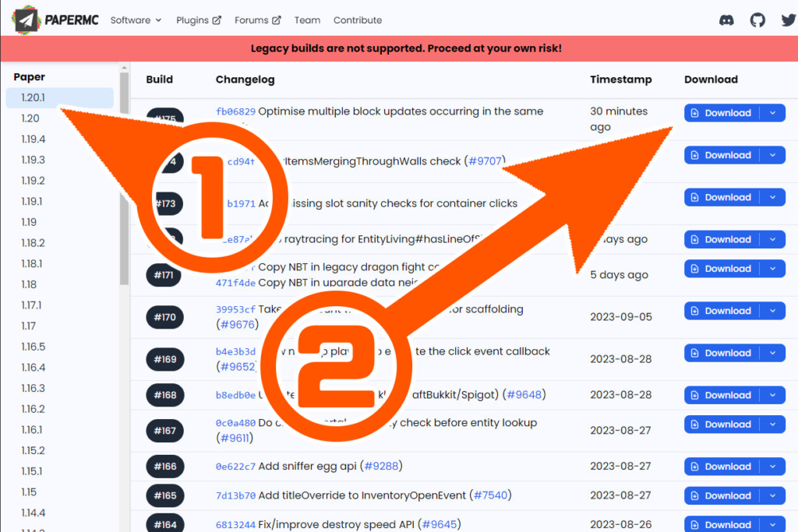Click build #170 badge
The width and height of the screenshot is (798, 532).
[165, 317]
